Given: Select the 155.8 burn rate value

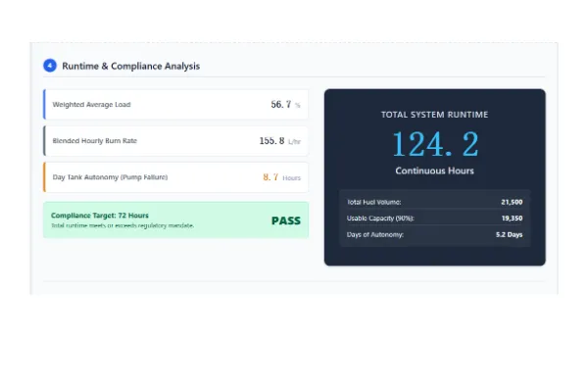Looking at the screenshot, I should tap(271, 141).
